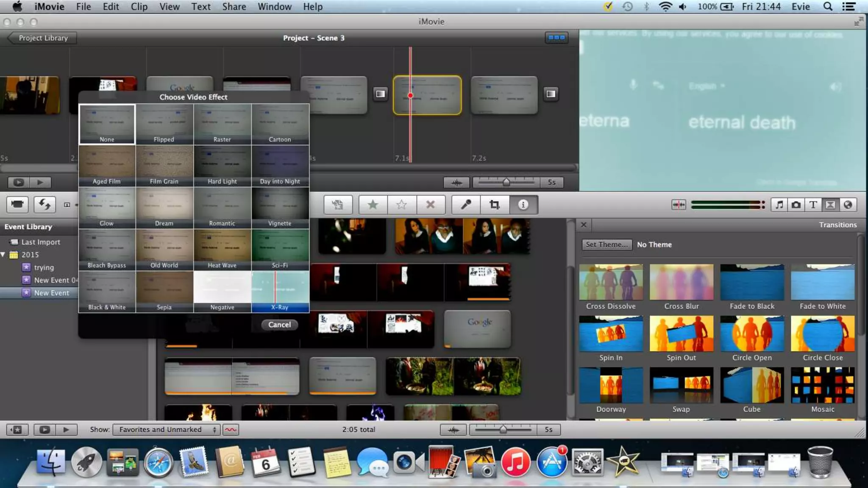
Task: Select None video effect
Action: [107, 124]
